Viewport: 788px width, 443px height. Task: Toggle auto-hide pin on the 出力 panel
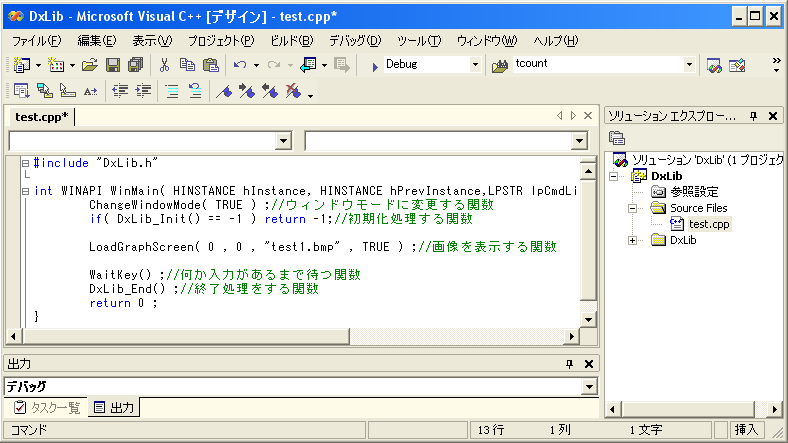[569, 364]
